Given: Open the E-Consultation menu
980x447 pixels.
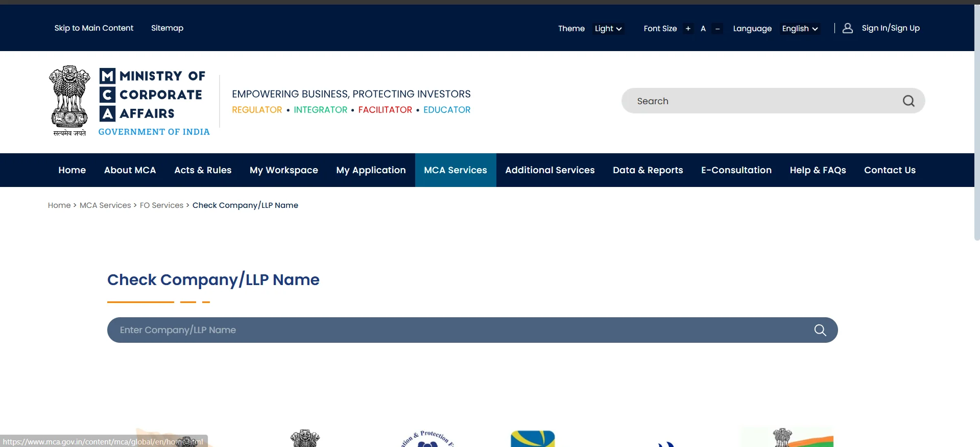Looking at the screenshot, I should click(x=736, y=170).
